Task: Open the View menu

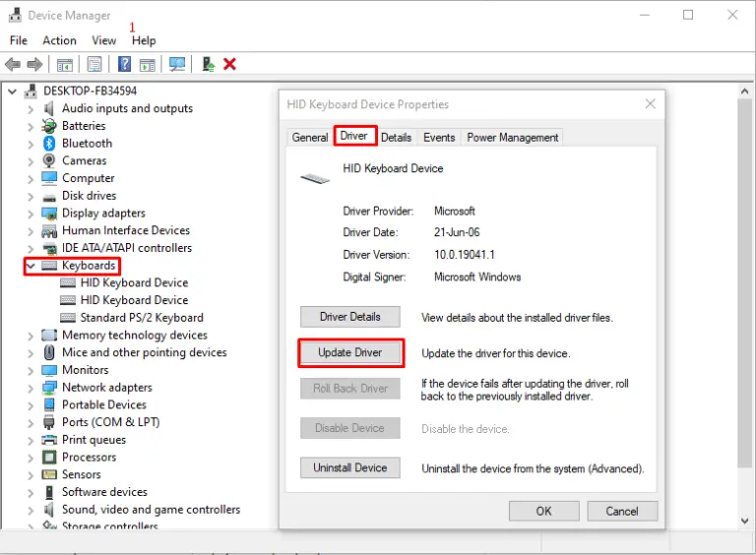Action: tap(104, 40)
